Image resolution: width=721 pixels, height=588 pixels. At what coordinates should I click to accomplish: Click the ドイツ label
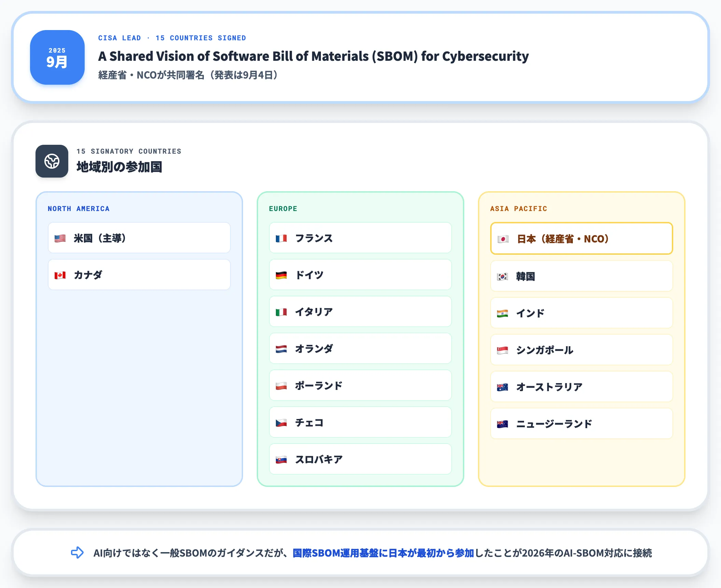click(309, 275)
